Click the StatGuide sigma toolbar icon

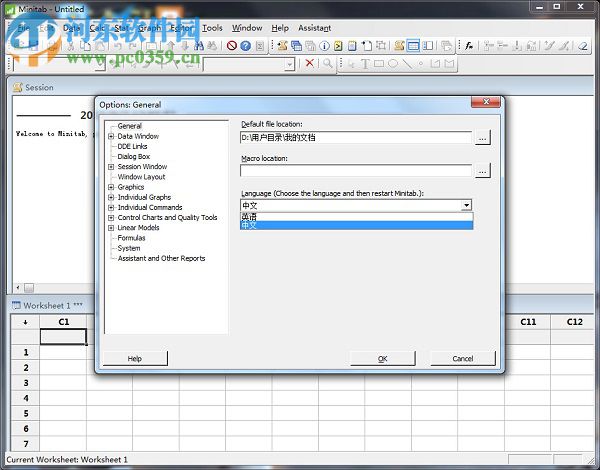[260, 46]
